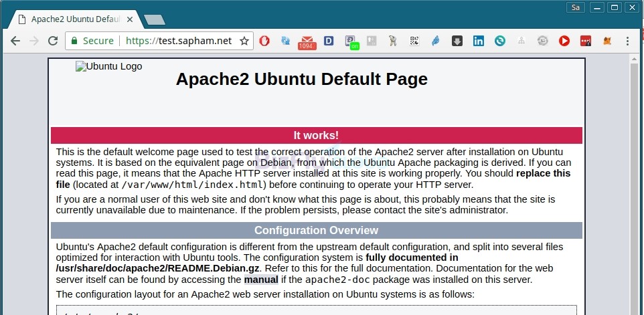Open the MetaMask fox extension
644x315 pixels.
click(x=607, y=41)
